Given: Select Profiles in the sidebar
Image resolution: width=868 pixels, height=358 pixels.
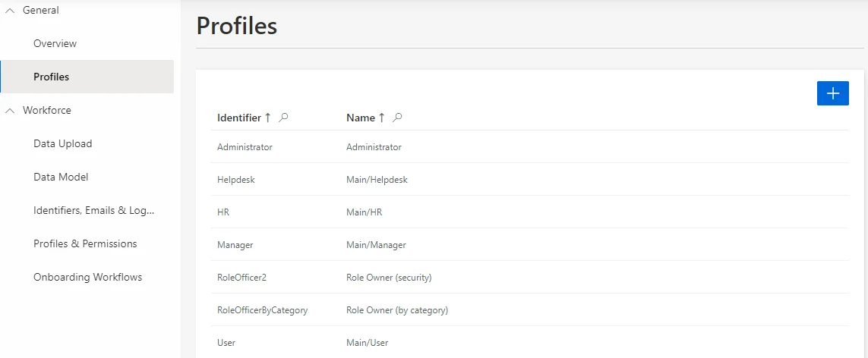Looking at the screenshot, I should 52,77.
